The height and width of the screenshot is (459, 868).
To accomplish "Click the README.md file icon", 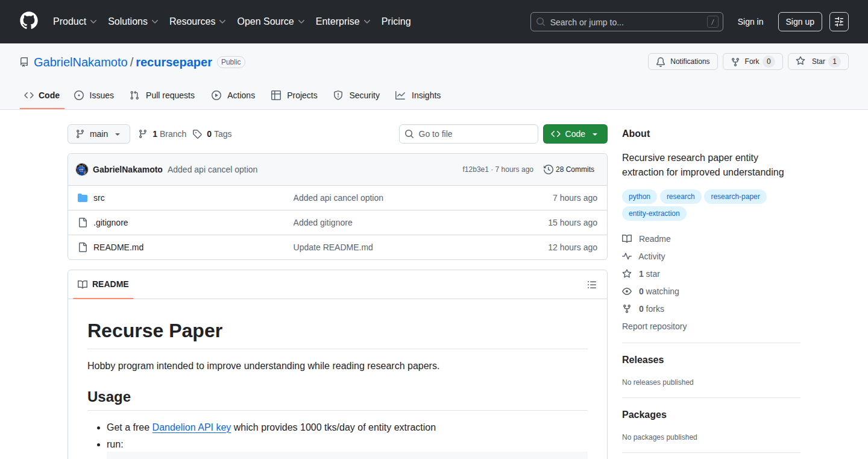I will point(83,247).
